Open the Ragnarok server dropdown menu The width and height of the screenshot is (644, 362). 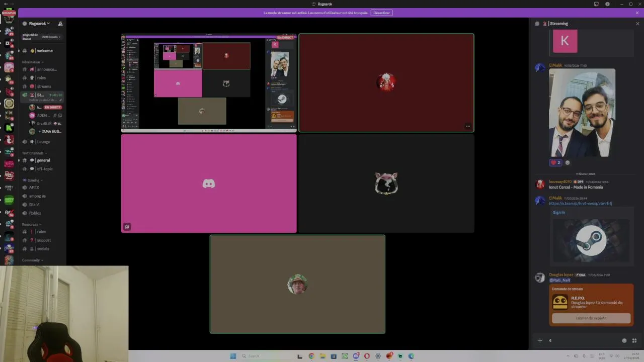[39, 24]
